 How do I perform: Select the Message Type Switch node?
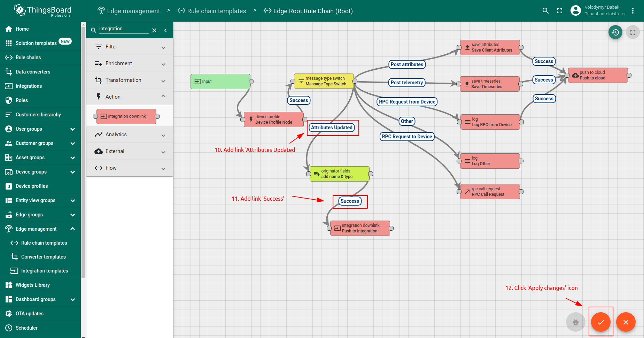click(x=324, y=81)
